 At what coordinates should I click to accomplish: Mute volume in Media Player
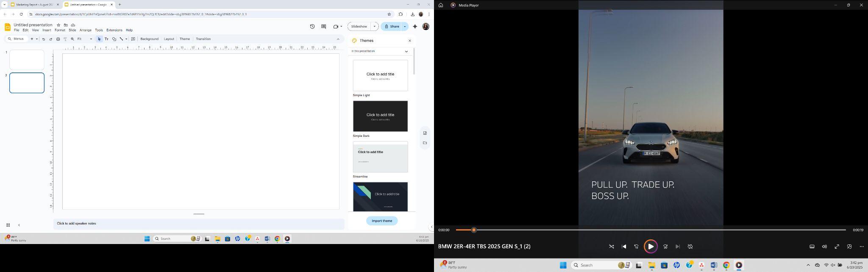(824, 247)
